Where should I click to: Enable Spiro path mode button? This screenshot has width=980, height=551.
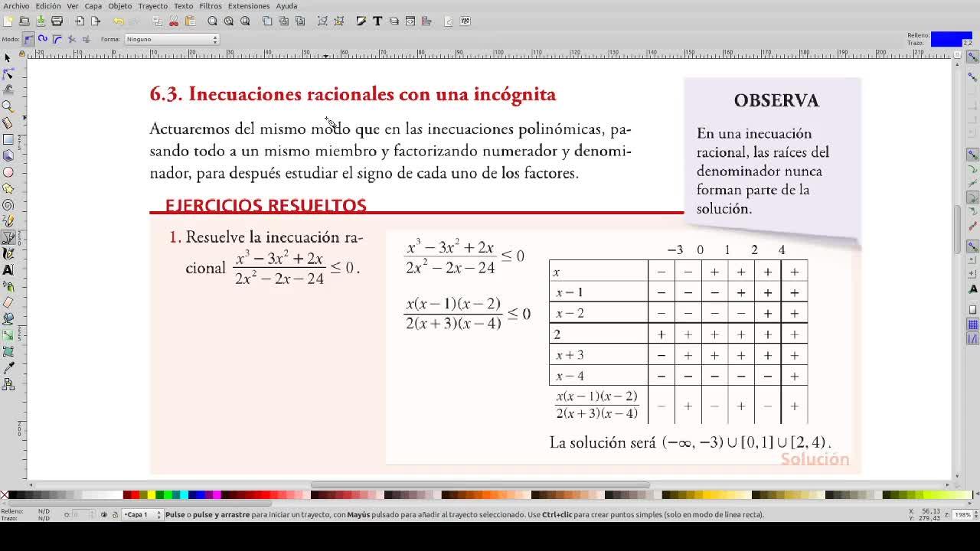[x=43, y=39]
